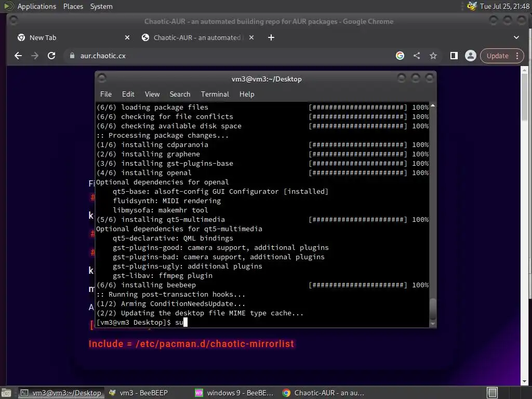The image size is (532, 399).
Task: Open Places menu in top panel
Action: (73, 6)
